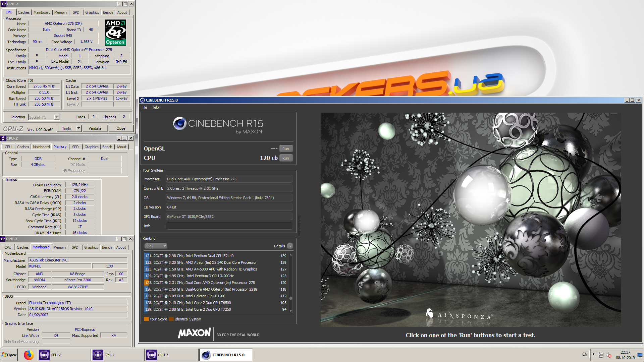Viewport: 644px width, 362px height.
Task: Click the network icon in system tray
Action: (x=601, y=355)
